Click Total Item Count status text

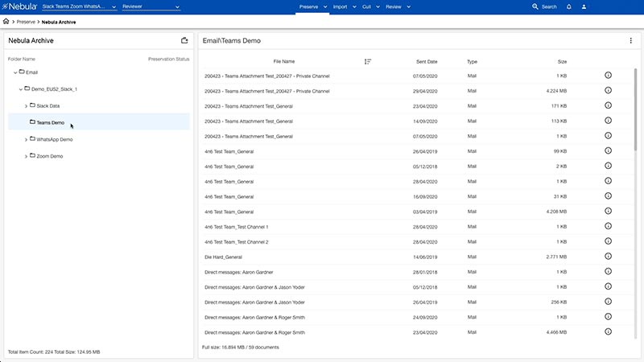[x=54, y=352]
